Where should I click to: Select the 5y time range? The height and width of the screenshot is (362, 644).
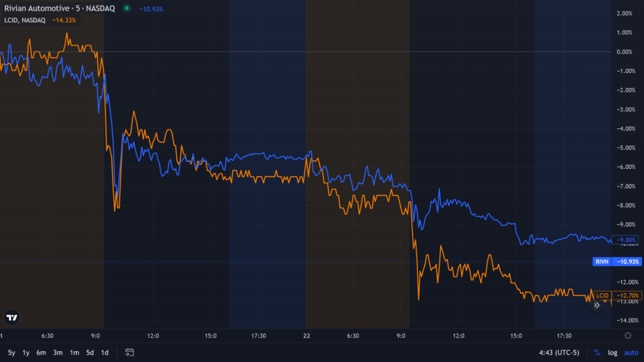[x=11, y=353]
